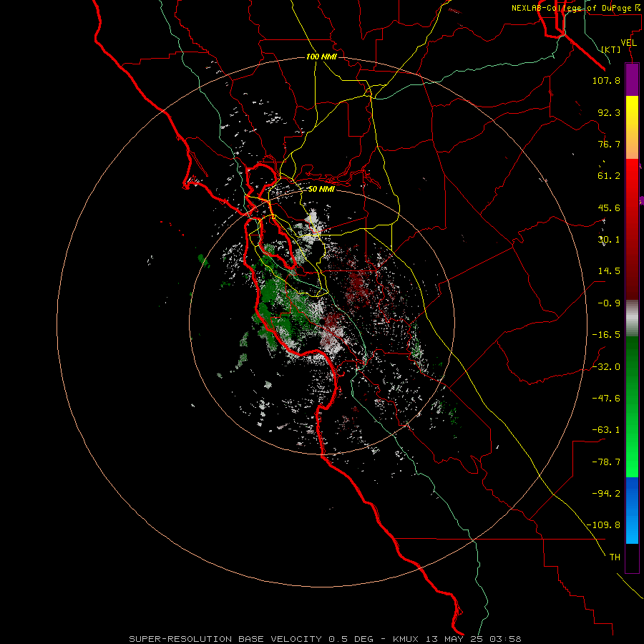
Task: Click the -78.7 scale value
Action: (x=606, y=462)
